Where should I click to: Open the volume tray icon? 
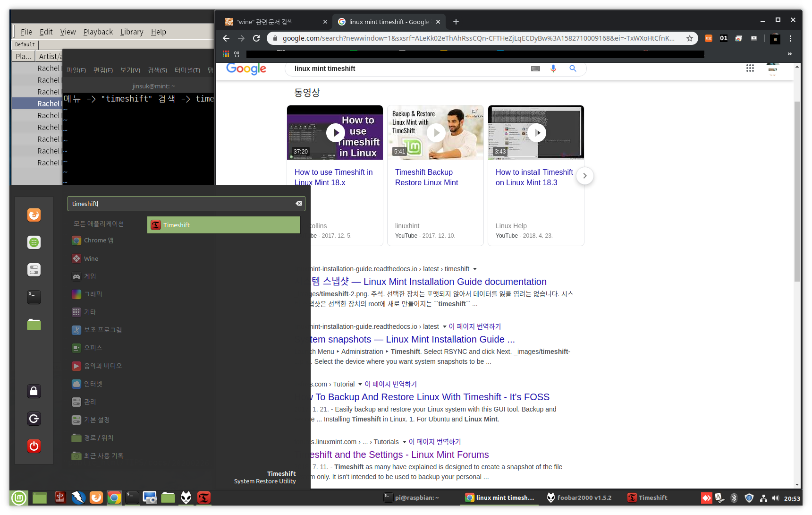click(x=775, y=498)
